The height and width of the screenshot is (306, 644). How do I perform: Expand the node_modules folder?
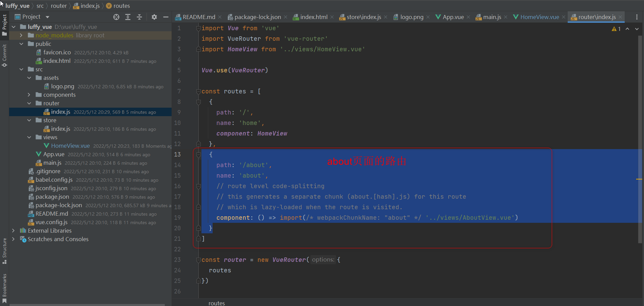tap(21, 35)
